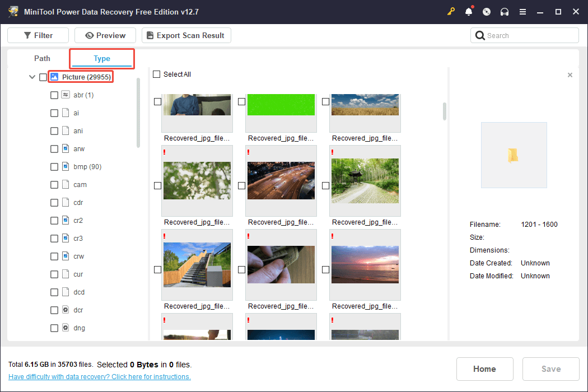
Task: Click the magnifier icon in the search box
Action: click(x=480, y=35)
